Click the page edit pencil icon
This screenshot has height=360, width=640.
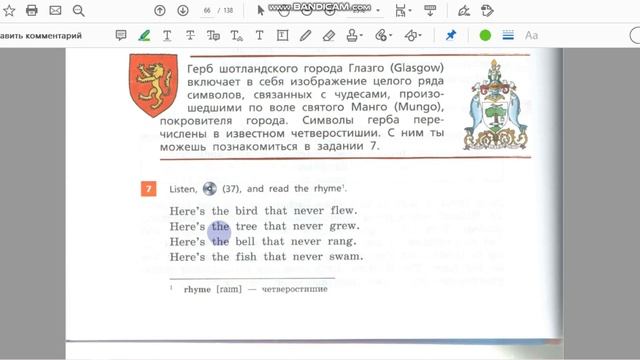pos(487,11)
